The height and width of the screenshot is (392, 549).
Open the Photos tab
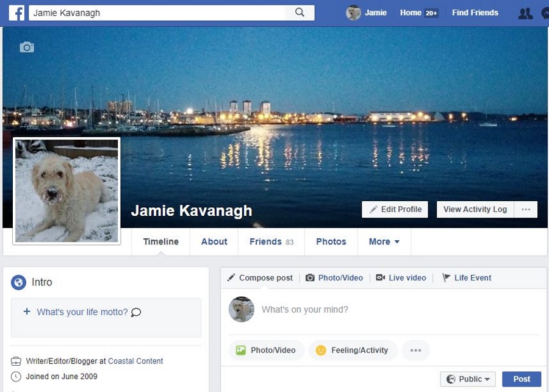[331, 241]
